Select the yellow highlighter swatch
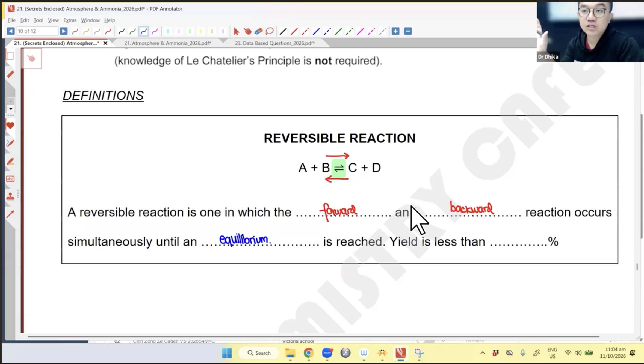This screenshot has height=364, width=644. 201,31
